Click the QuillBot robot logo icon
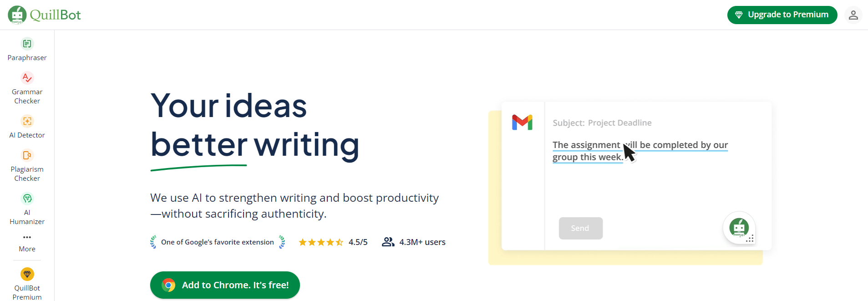This screenshot has height=301, width=868. coord(17,15)
